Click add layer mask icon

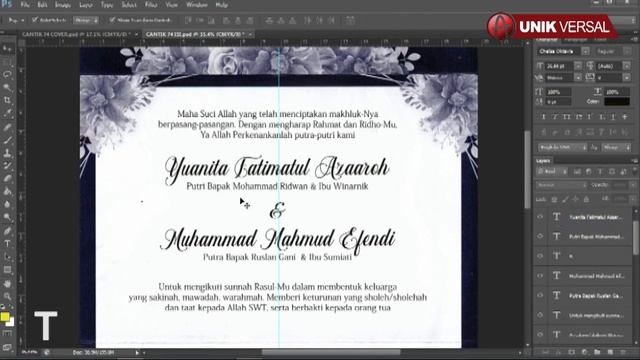click(571, 352)
